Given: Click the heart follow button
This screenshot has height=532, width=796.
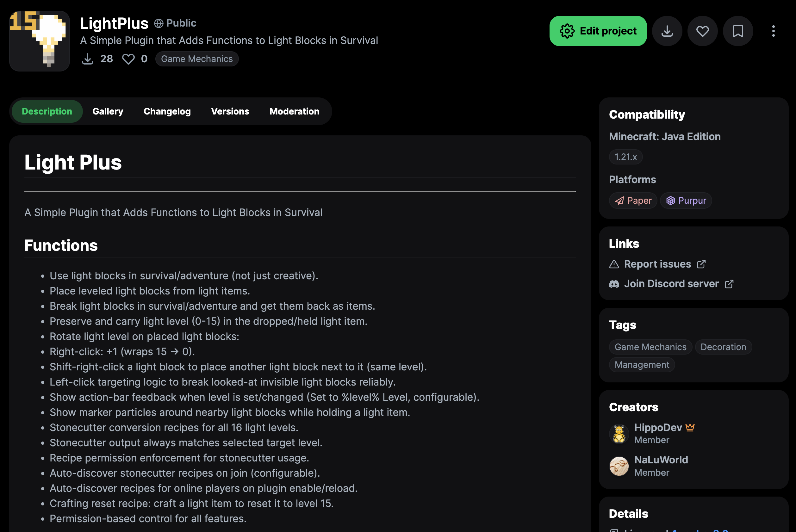Looking at the screenshot, I should 702,31.
